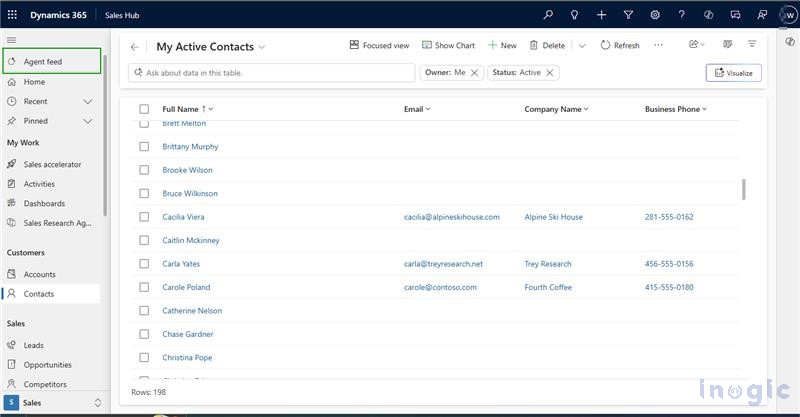Screen dimensions: 800x417
Task: Remove the Owner: Me filter chip
Action: (474, 73)
